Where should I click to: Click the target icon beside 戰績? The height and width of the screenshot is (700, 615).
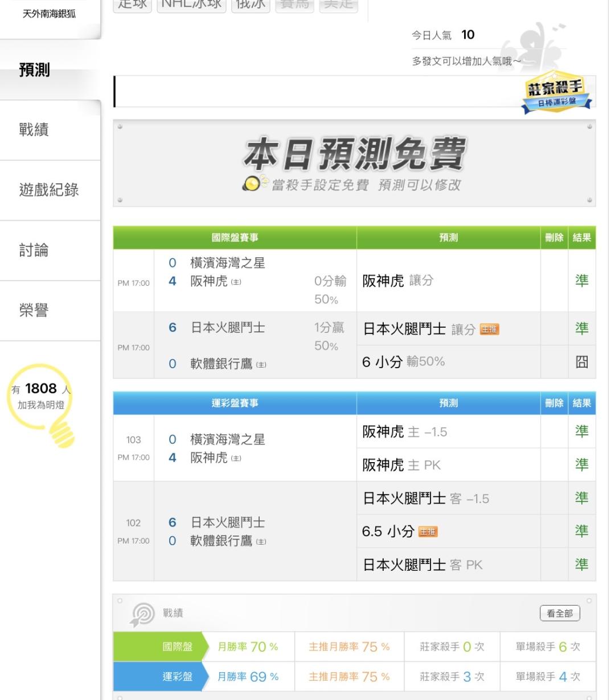pos(142,613)
